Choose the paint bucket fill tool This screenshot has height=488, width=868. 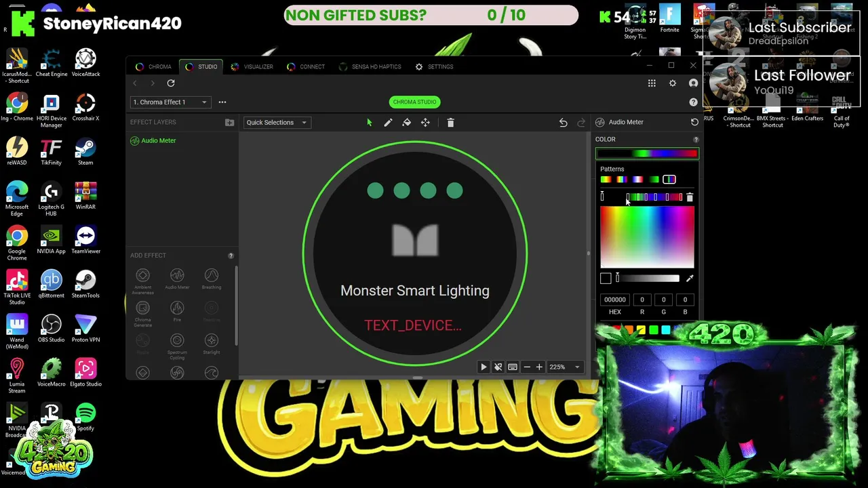click(x=406, y=123)
